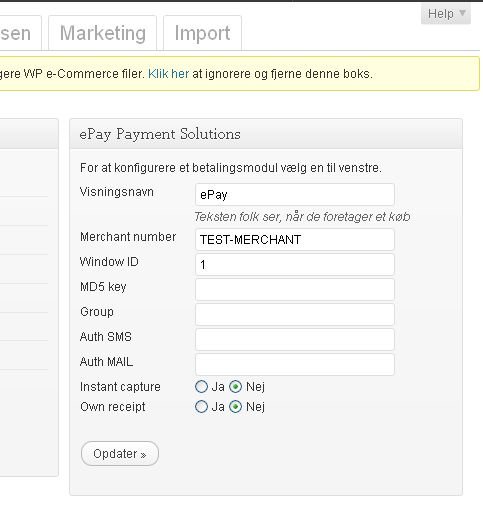Viewport: 483px width, 528px height.
Task: Click the 'Own receipt' label
Action: coord(113,407)
